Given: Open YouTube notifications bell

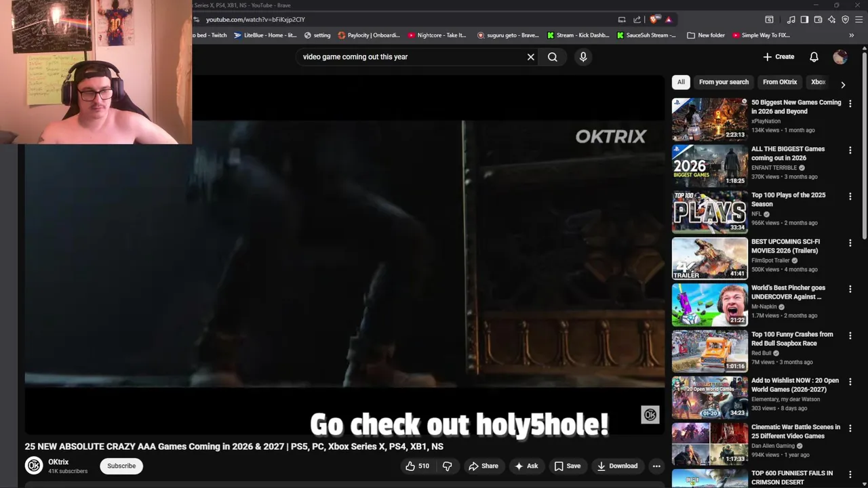Looking at the screenshot, I should click(x=814, y=57).
